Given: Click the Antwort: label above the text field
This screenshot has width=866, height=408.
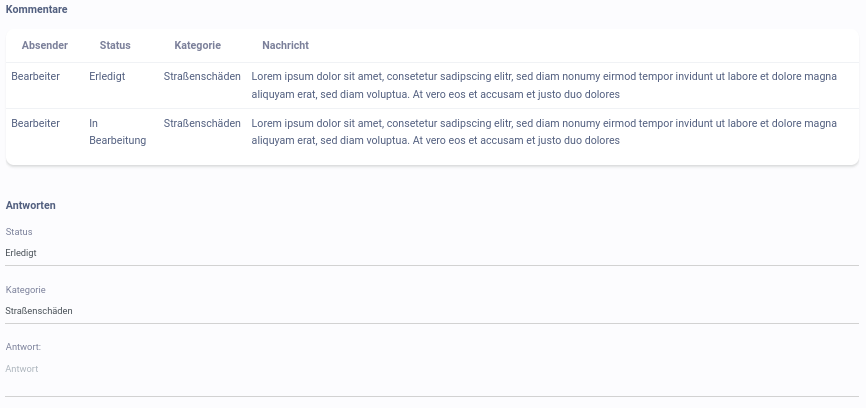Looking at the screenshot, I should [23, 347].
